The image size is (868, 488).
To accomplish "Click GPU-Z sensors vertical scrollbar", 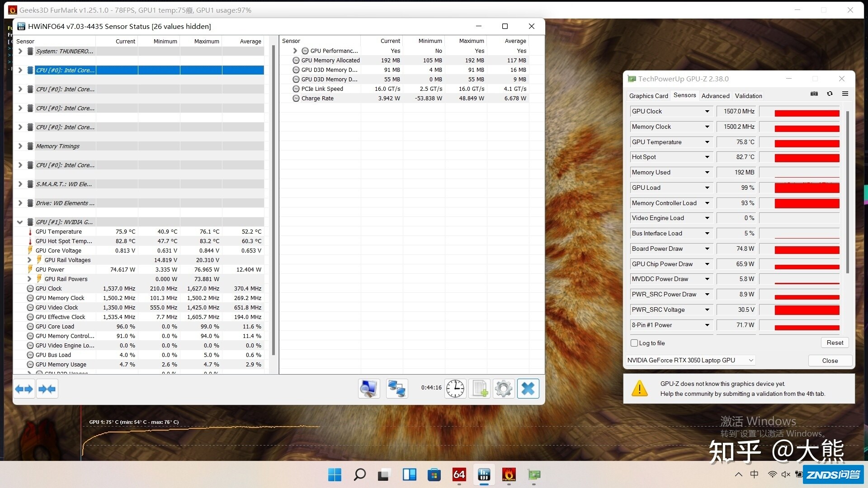I will click(x=848, y=192).
